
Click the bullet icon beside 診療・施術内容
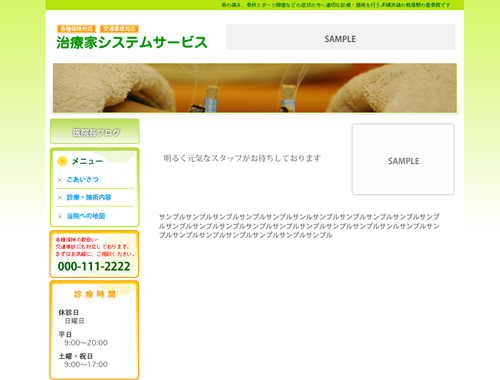(60, 198)
